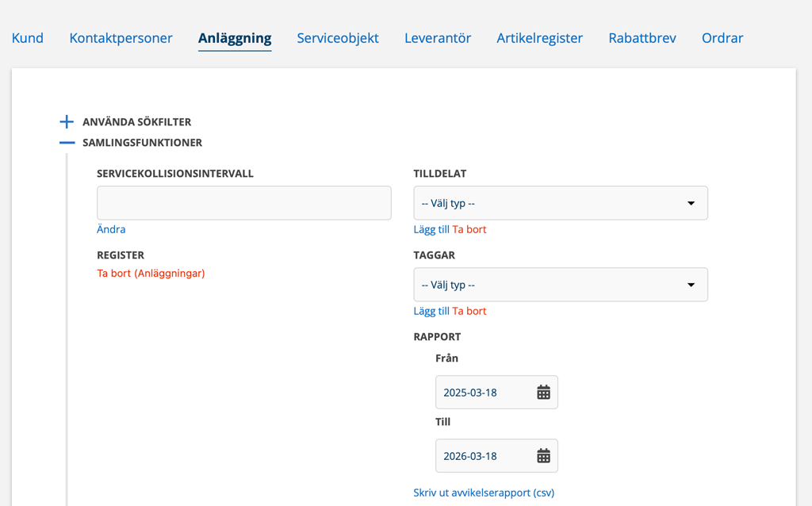Click Skriv ut avvikelserapport (csv) link

[484, 493]
